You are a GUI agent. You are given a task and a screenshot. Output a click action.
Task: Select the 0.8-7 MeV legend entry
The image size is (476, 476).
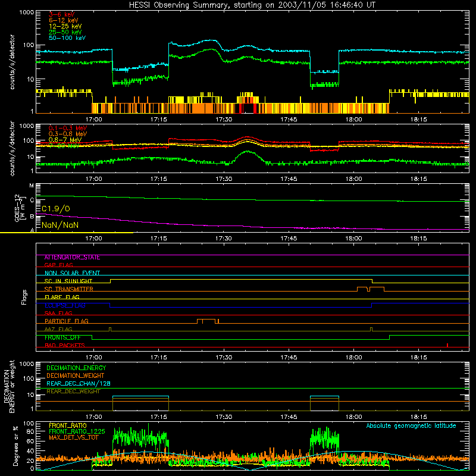tap(65, 140)
